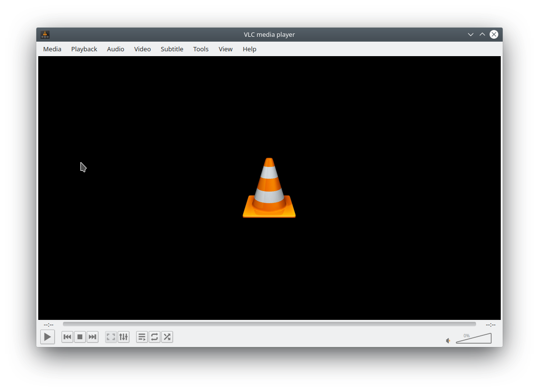The width and height of the screenshot is (539, 392).
Task: Stop playback using the square button
Action: tap(80, 337)
